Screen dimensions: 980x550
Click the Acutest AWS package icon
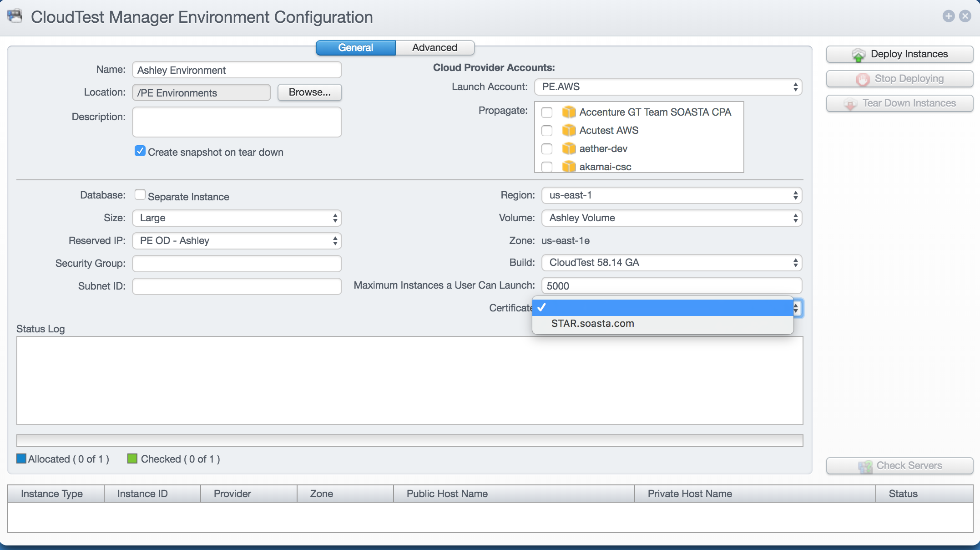tap(569, 131)
